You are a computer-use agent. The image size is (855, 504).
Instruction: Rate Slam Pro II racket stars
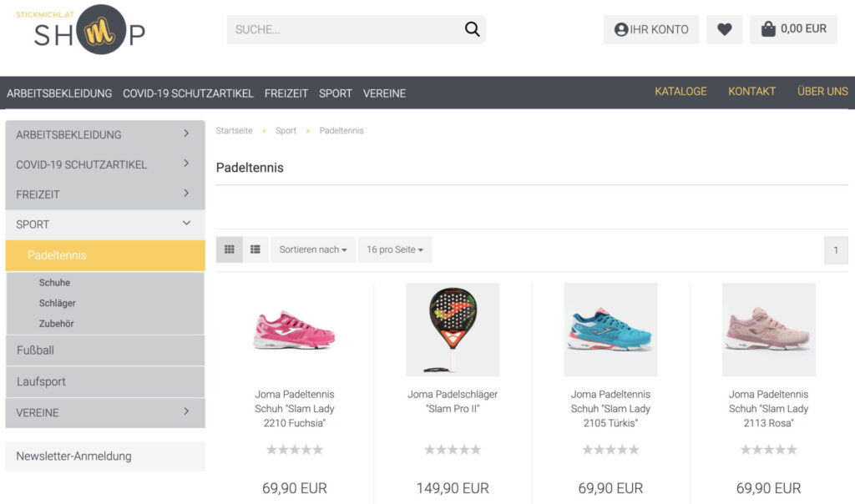click(453, 450)
